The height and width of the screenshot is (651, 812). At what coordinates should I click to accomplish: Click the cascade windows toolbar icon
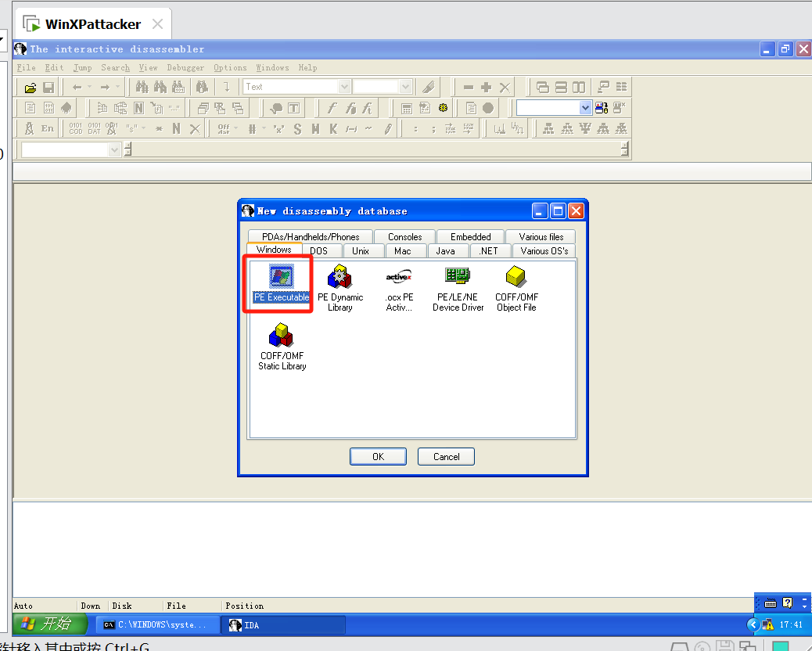[x=542, y=87]
